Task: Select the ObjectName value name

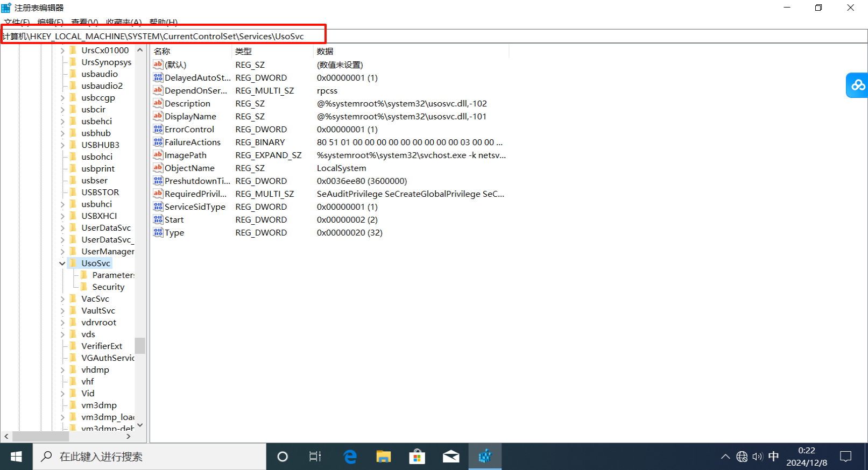Action: pos(189,168)
